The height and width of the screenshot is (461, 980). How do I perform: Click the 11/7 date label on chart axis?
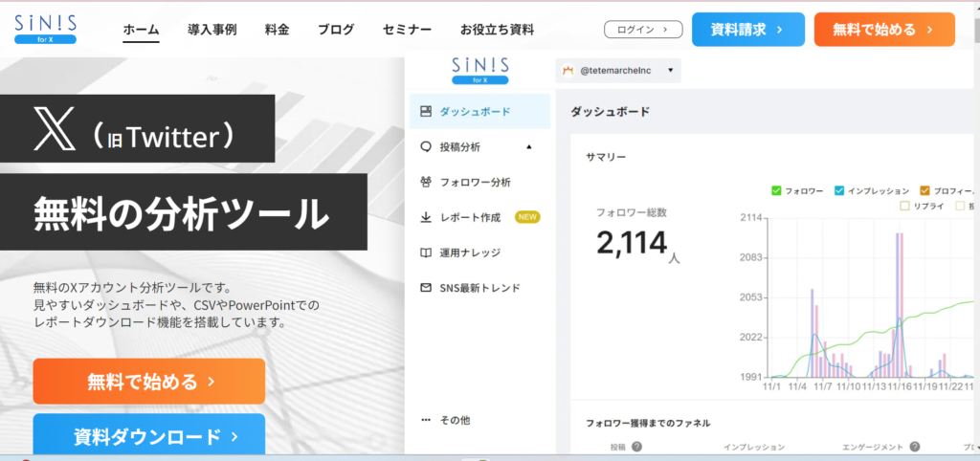pyautogui.click(x=822, y=386)
